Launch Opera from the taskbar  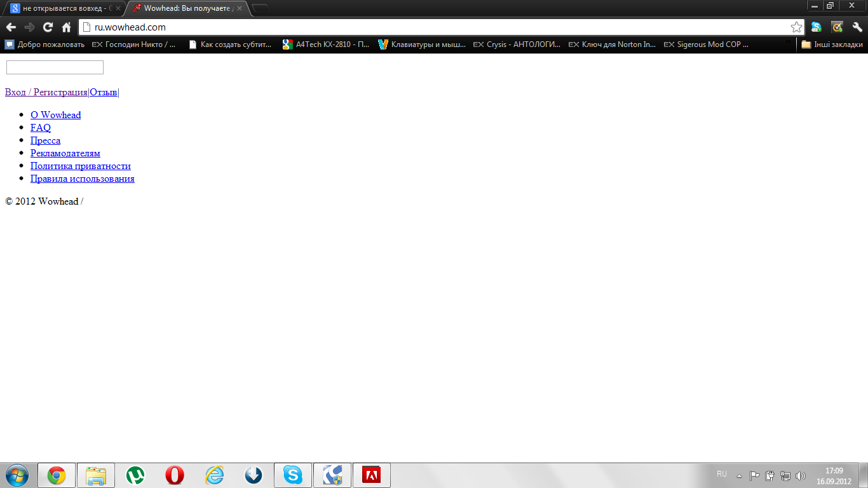175,475
